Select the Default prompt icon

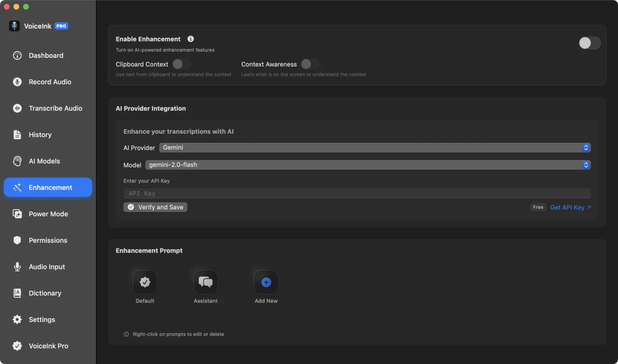pyautogui.click(x=145, y=282)
